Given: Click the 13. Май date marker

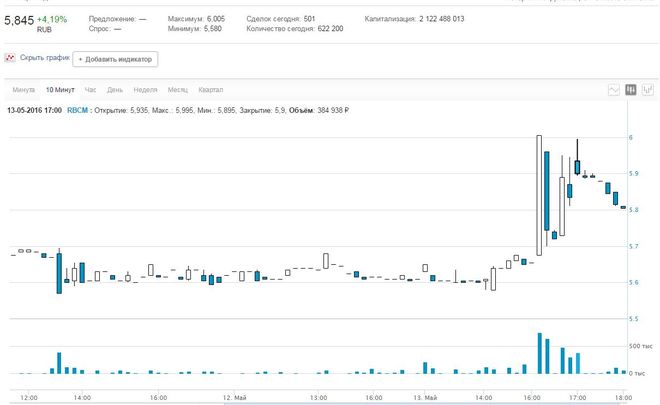Looking at the screenshot, I should click(x=426, y=397).
